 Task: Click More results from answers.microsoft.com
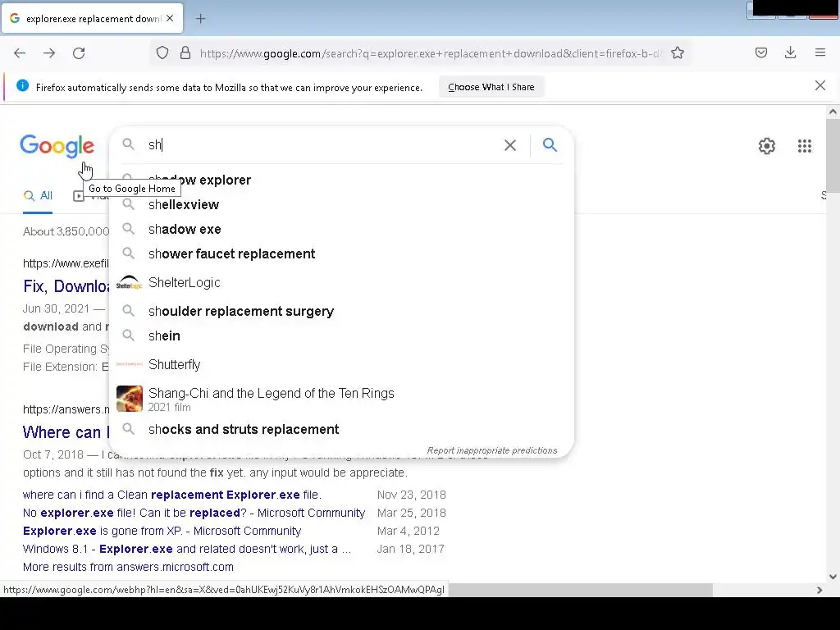point(128,567)
